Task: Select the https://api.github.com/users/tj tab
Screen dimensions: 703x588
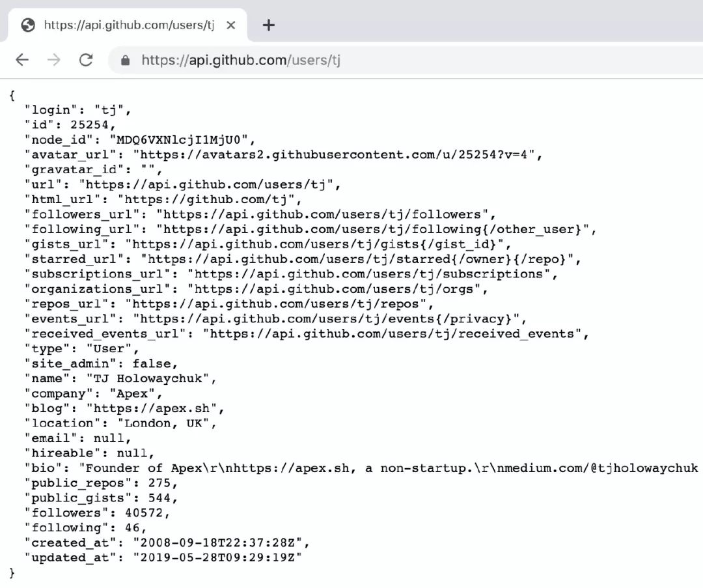Action: coord(128,25)
